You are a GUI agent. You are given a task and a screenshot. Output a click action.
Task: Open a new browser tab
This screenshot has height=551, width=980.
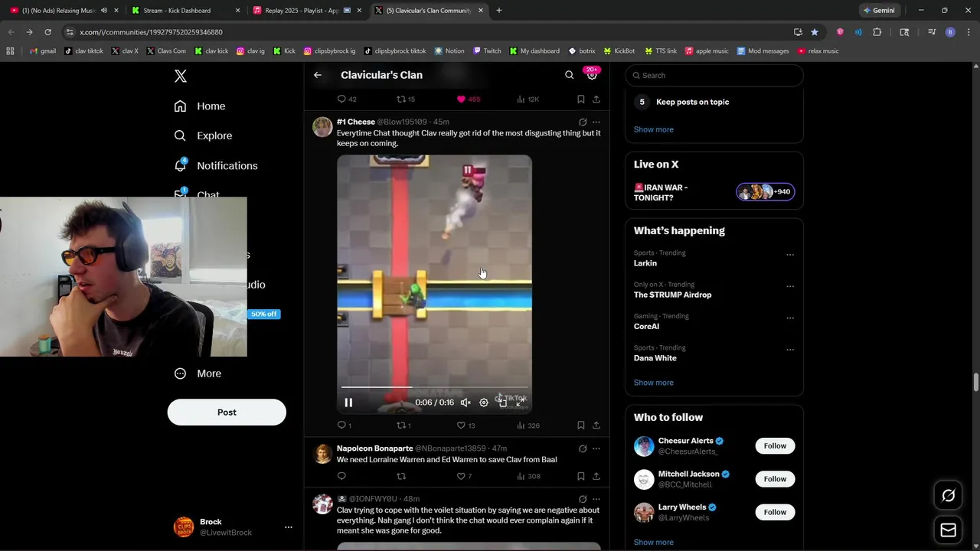(x=499, y=11)
